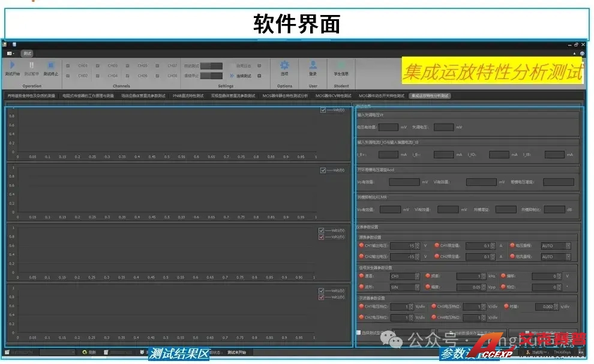Viewport: 594px width, 364px height.
Task: Uncheck the Volt(V) legend checkbox in top chart
Action: [323, 110]
